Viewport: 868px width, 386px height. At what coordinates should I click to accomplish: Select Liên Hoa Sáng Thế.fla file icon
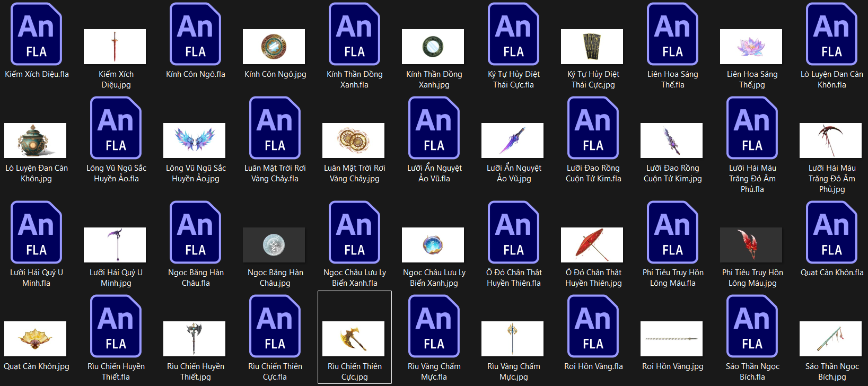pyautogui.click(x=672, y=34)
